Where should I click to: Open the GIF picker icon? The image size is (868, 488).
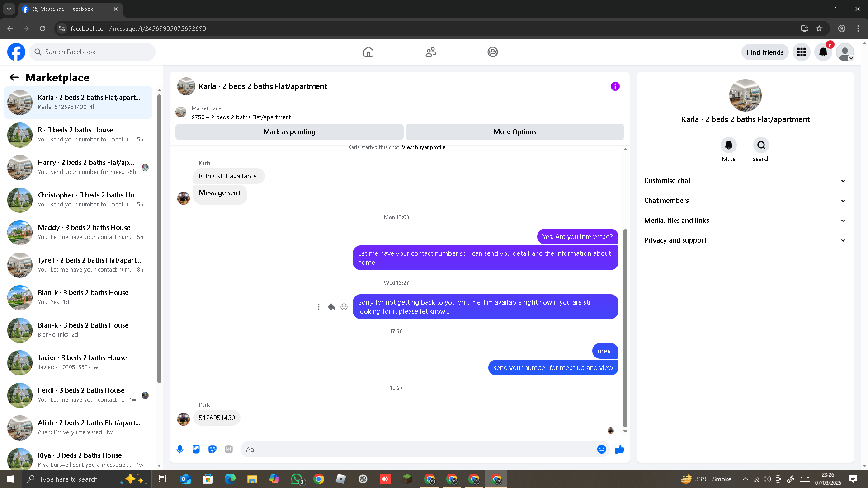point(229,449)
